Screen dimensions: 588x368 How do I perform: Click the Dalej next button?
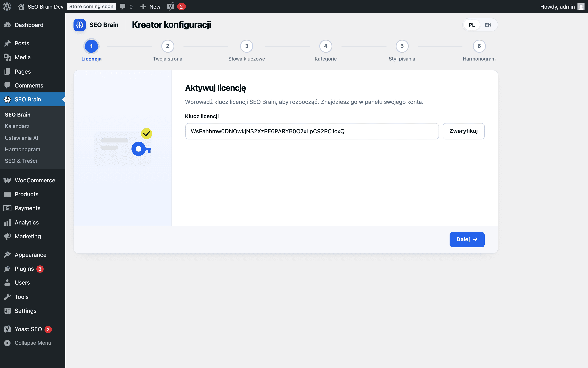click(467, 239)
